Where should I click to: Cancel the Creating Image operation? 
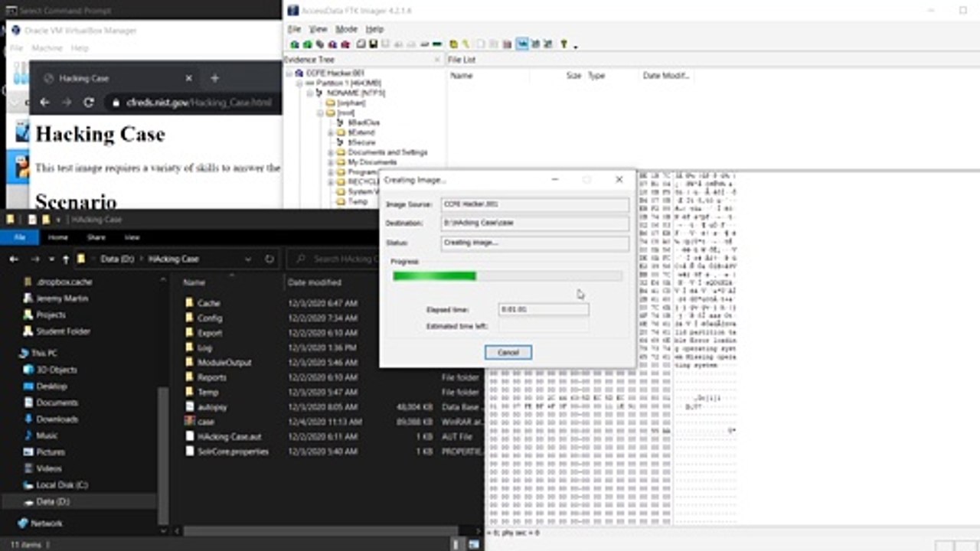(x=508, y=353)
